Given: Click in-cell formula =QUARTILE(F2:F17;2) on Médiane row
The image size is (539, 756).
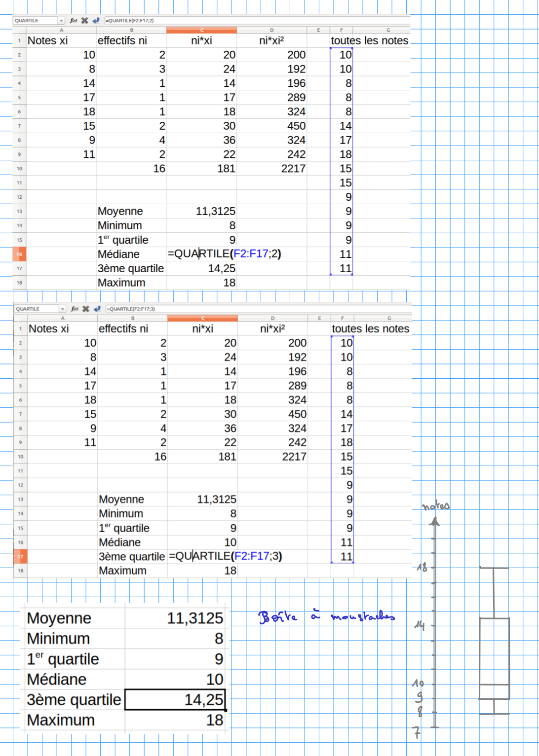Looking at the screenshot, I should pyautogui.click(x=225, y=254).
